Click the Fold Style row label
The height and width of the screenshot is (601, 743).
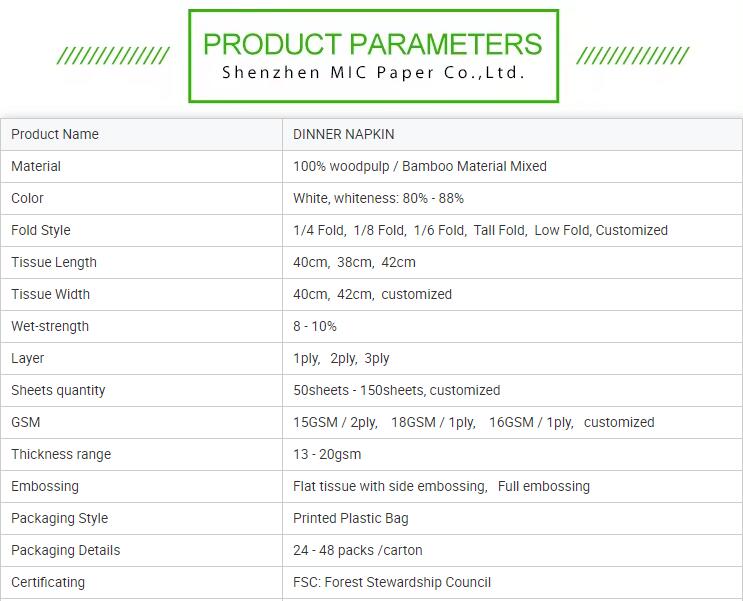point(41,230)
